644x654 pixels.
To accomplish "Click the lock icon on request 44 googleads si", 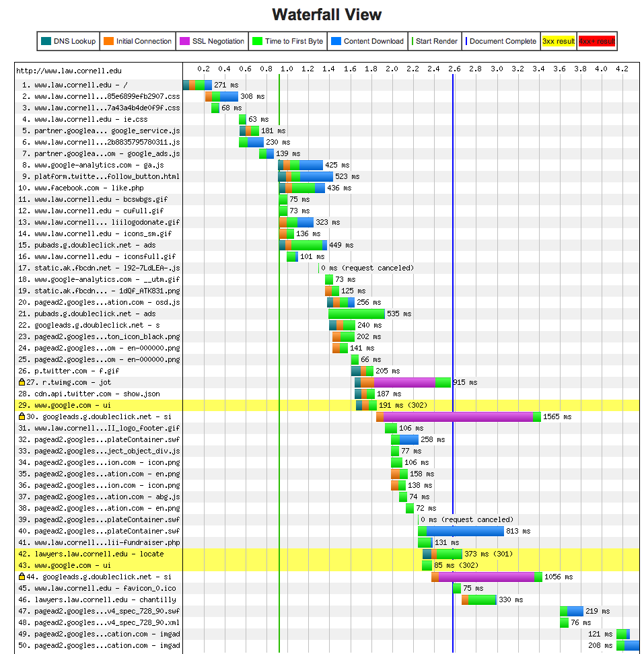I will 22,577.
